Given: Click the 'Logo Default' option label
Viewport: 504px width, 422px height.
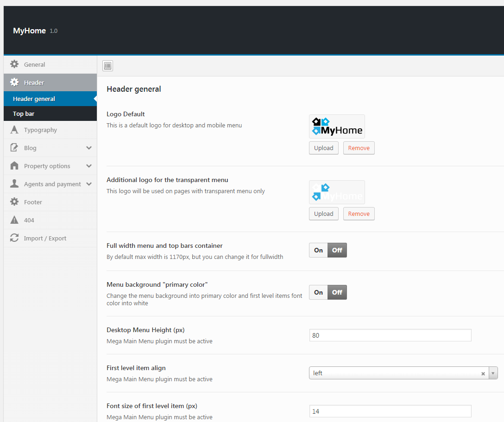Looking at the screenshot, I should tap(126, 114).
